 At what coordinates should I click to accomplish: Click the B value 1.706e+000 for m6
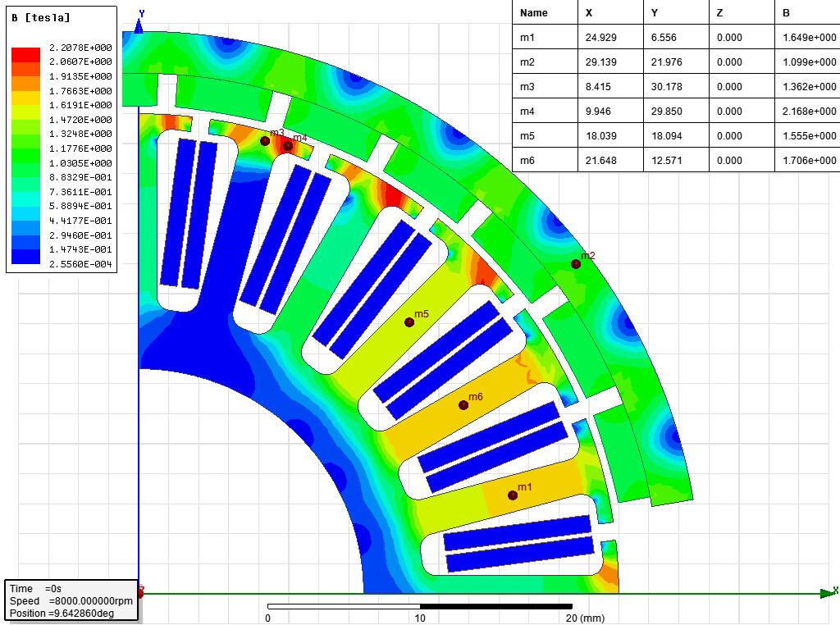[x=809, y=161]
